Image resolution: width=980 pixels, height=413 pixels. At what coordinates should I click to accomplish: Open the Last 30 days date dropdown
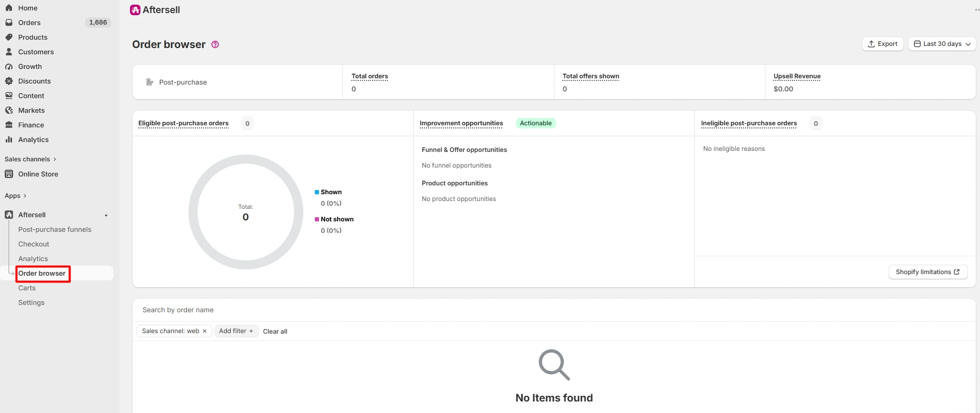click(942, 44)
